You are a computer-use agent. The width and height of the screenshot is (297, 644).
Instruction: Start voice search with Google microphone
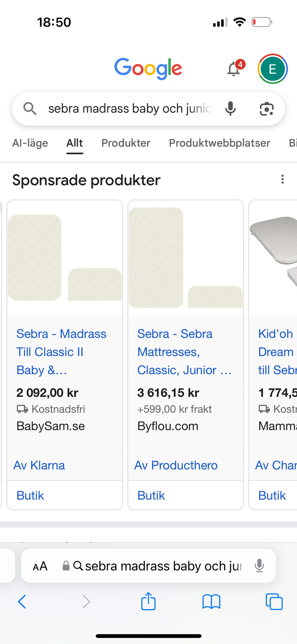point(230,109)
